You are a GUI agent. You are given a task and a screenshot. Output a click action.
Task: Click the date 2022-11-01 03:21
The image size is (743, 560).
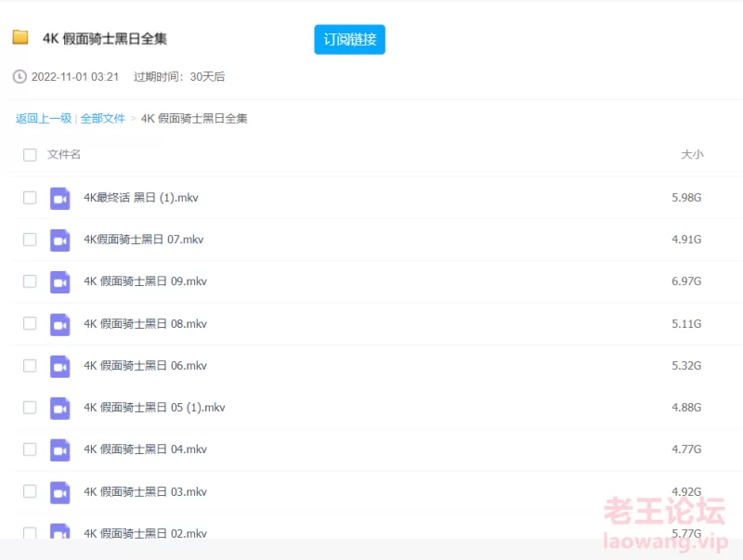coord(75,77)
